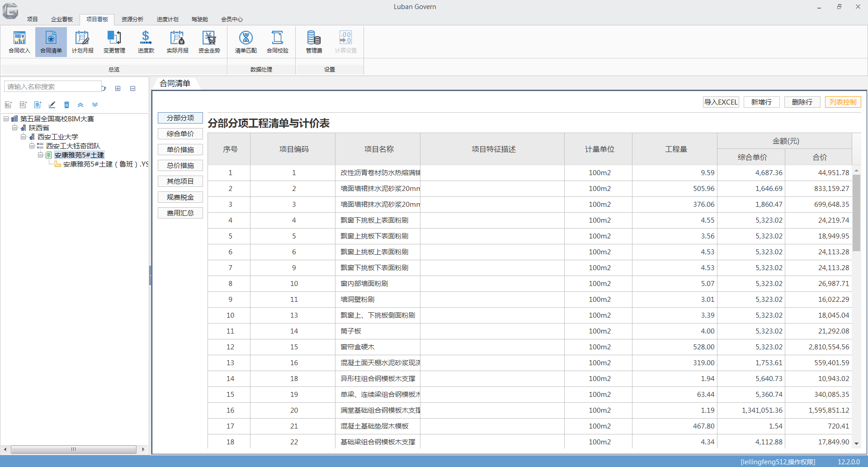Image resolution: width=868 pixels, height=467 pixels.
Task: Collapse the 安康雅苑5#土建 tree node
Action: click(x=40, y=155)
